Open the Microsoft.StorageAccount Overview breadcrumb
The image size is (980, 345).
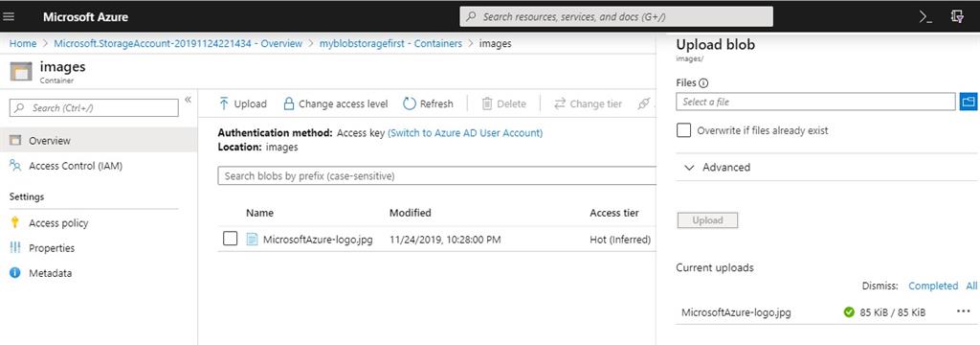click(178, 43)
